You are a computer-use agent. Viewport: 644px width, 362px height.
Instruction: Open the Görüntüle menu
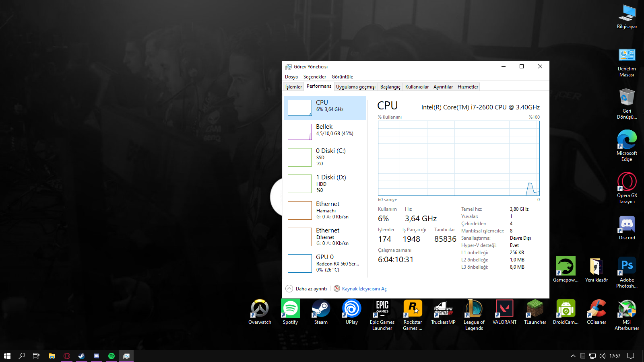[342, 77]
